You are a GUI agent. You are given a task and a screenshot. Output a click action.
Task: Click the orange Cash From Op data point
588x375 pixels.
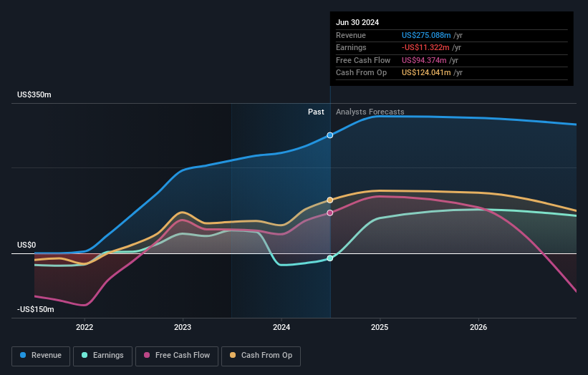[329, 200]
